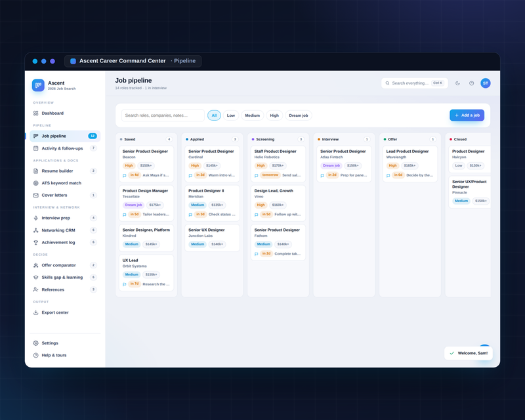This screenshot has height=420, width=525.
Task: Click flag icon on Atlas Fintech card
Action: 322,175
